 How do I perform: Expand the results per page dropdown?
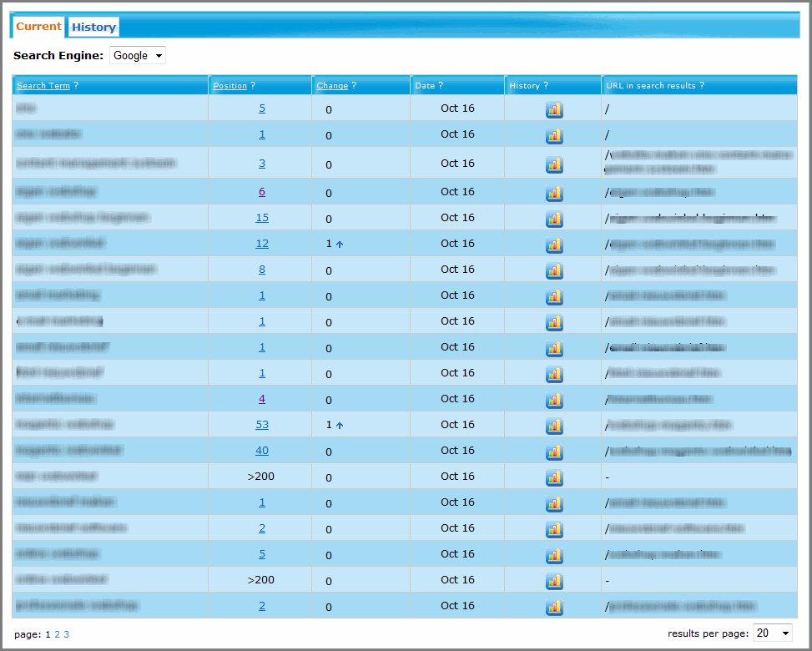click(773, 633)
